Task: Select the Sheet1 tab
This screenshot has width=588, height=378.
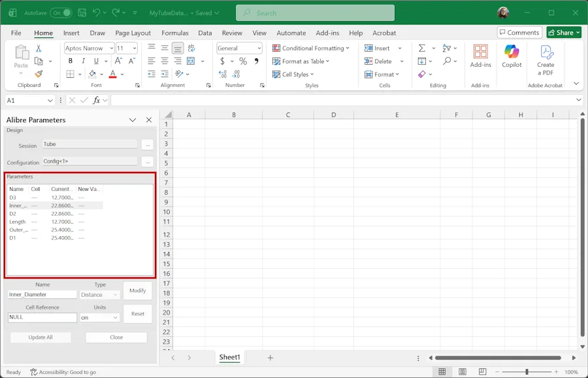Action: 229,357
